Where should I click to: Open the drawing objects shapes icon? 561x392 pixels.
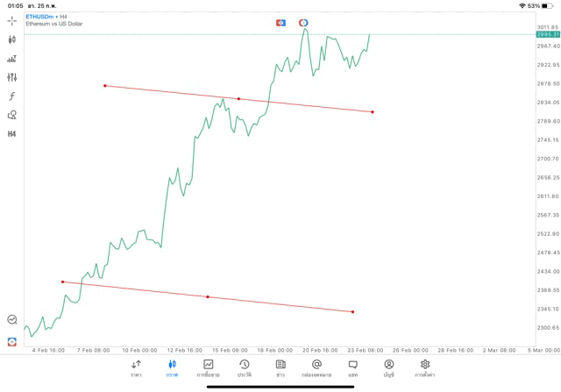(x=12, y=115)
